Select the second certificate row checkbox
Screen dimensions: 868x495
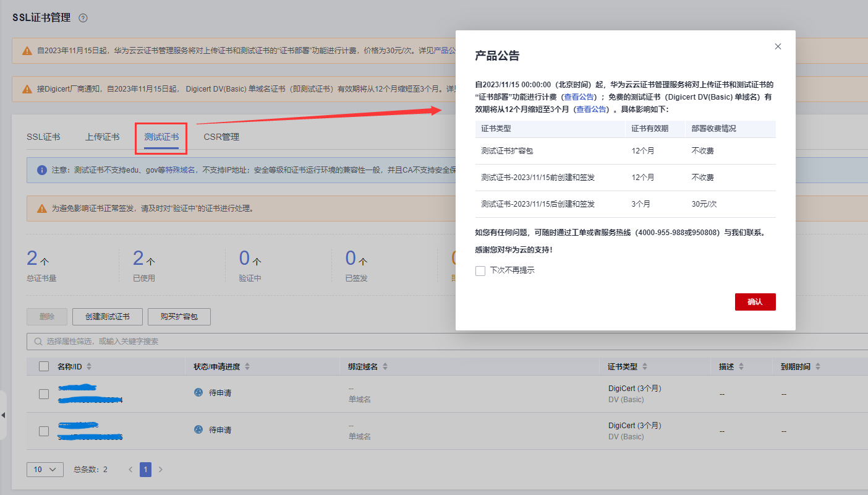tap(44, 431)
